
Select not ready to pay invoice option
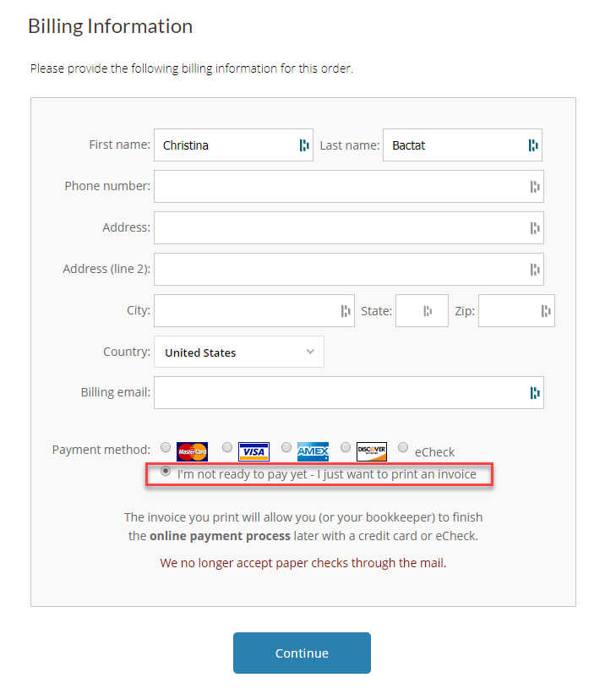pyautogui.click(x=166, y=472)
